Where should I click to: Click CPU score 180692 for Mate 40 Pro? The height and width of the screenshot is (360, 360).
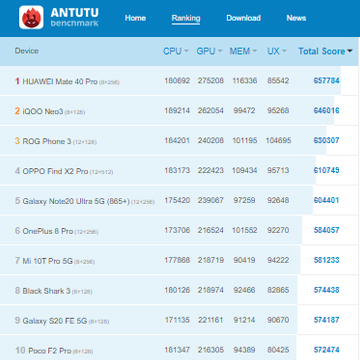(177, 81)
